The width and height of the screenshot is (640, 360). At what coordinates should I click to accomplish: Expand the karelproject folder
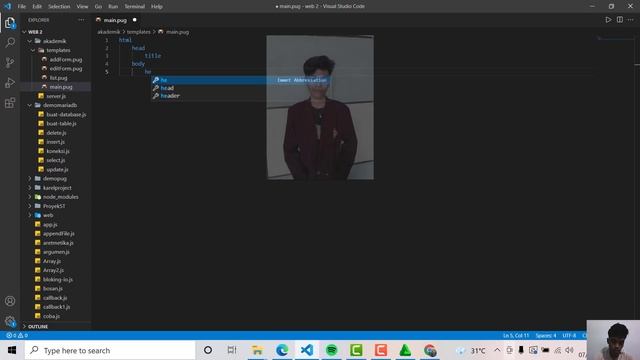click(x=57, y=188)
